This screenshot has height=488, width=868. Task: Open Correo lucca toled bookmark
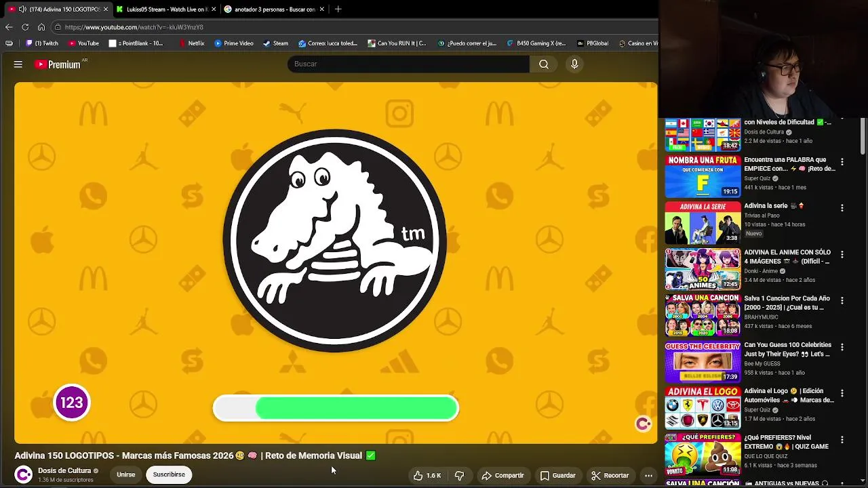pyautogui.click(x=328, y=43)
